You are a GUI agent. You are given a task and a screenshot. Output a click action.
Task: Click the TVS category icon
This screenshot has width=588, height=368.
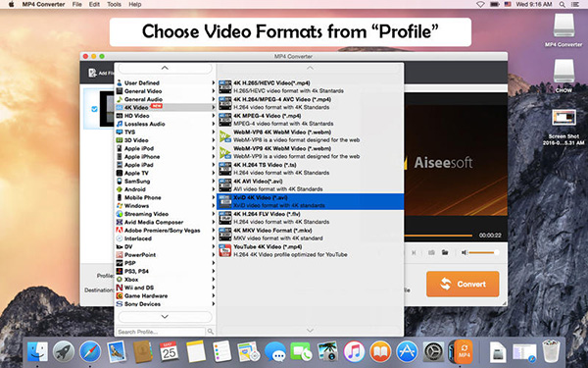click(x=120, y=132)
